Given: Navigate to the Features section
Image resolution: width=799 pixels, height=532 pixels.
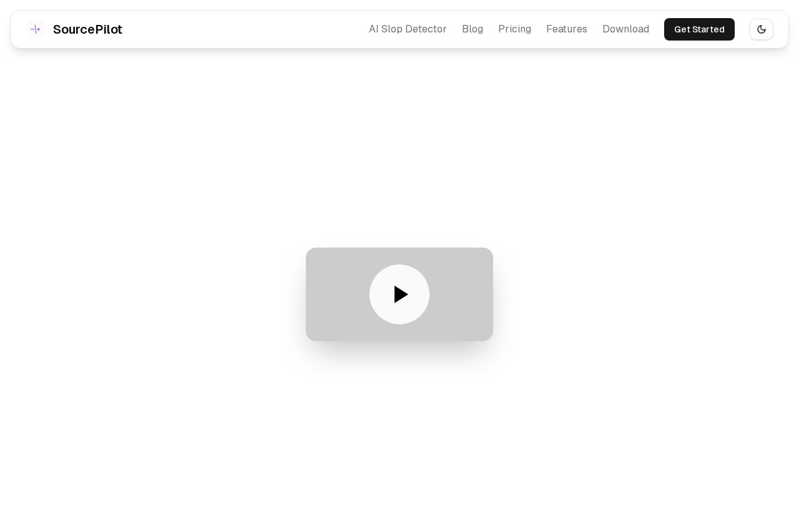Looking at the screenshot, I should pyautogui.click(x=566, y=29).
